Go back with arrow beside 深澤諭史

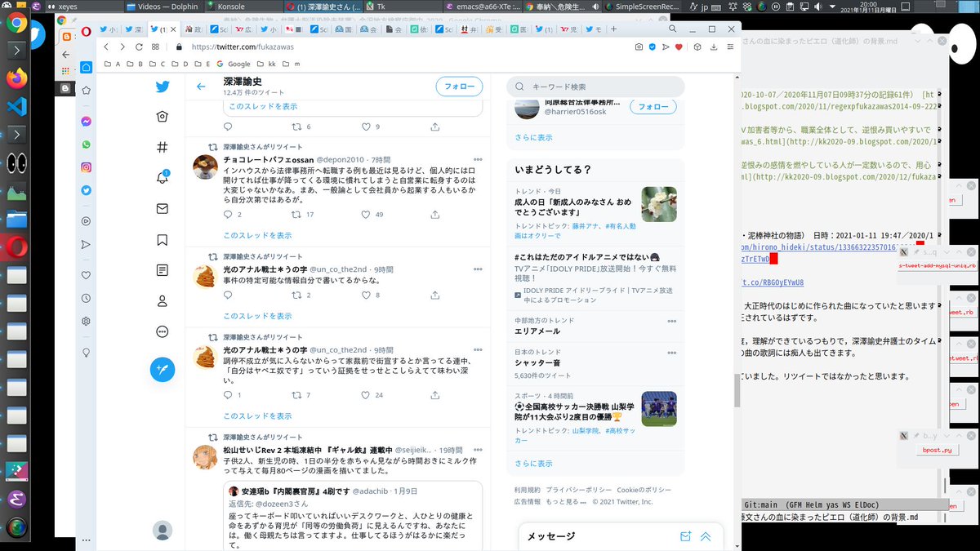(201, 87)
